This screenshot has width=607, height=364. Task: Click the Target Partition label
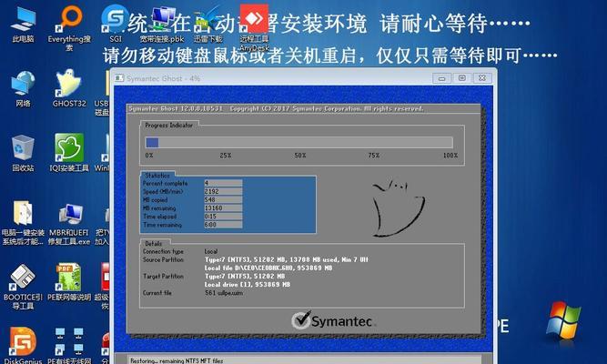[x=163, y=276]
